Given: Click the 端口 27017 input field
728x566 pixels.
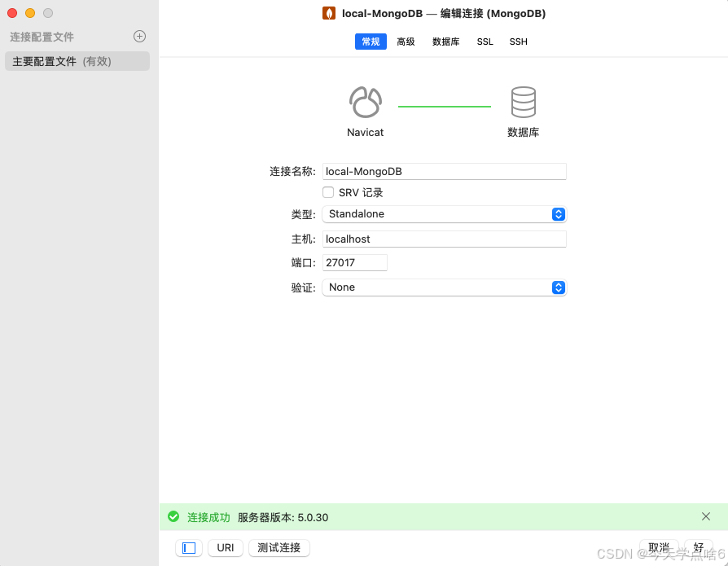Looking at the screenshot, I should coord(355,263).
